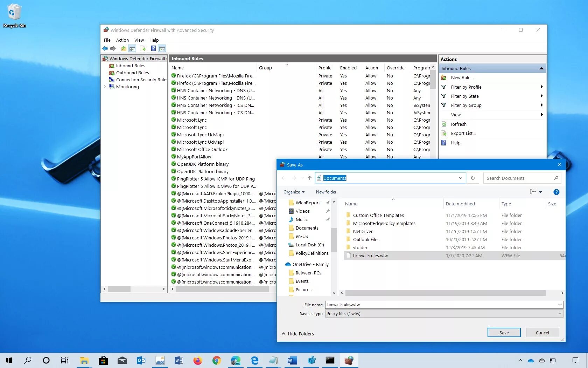Click the Export List toolbar icon

[x=142, y=49]
